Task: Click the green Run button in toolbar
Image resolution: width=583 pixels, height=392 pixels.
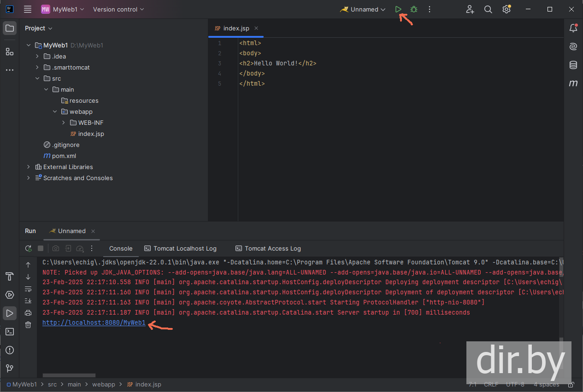Action: (x=398, y=9)
